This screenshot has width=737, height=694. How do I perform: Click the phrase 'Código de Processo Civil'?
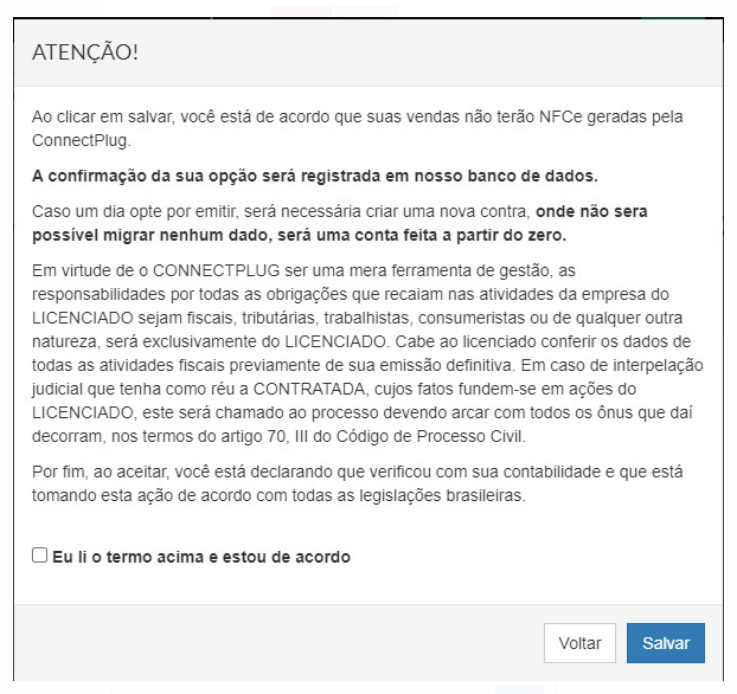click(x=429, y=437)
